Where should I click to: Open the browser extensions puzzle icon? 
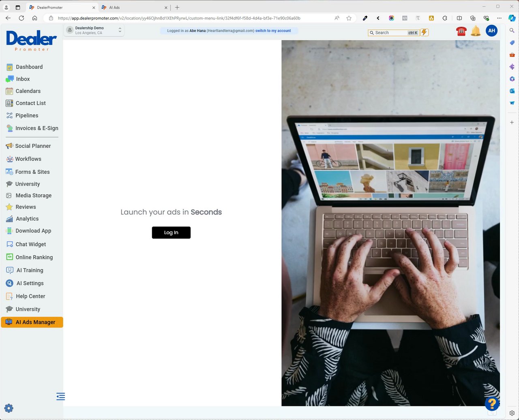point(445,18)
